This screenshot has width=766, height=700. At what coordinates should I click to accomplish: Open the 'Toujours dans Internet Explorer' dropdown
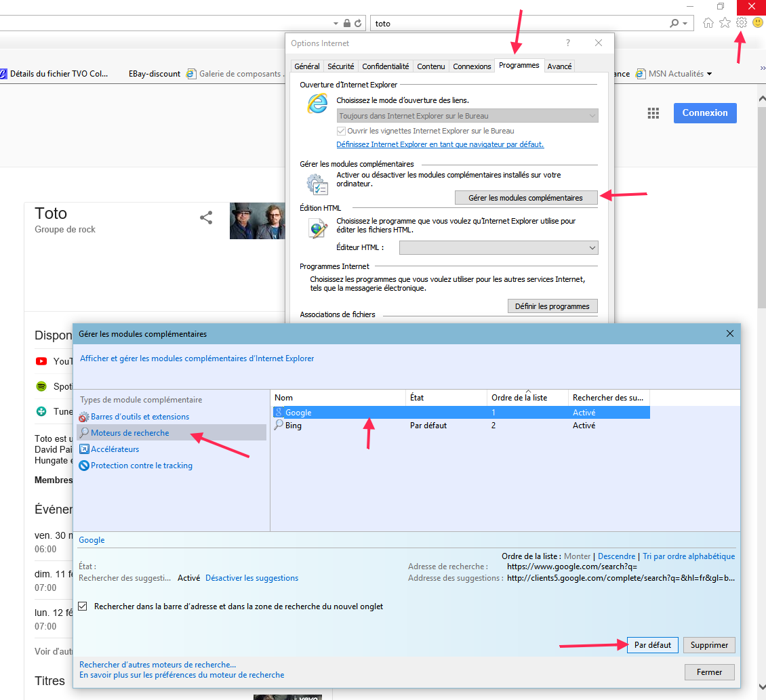click(x=468, y=116)
